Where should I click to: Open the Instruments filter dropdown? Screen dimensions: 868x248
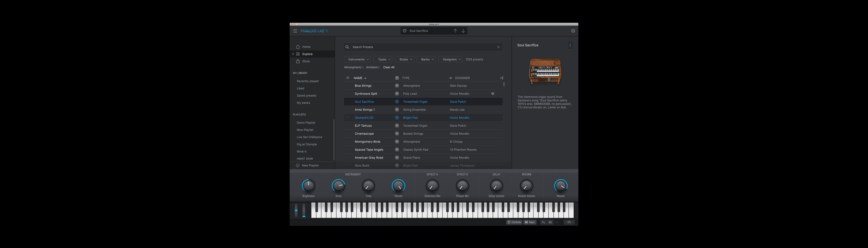[357, 59]
